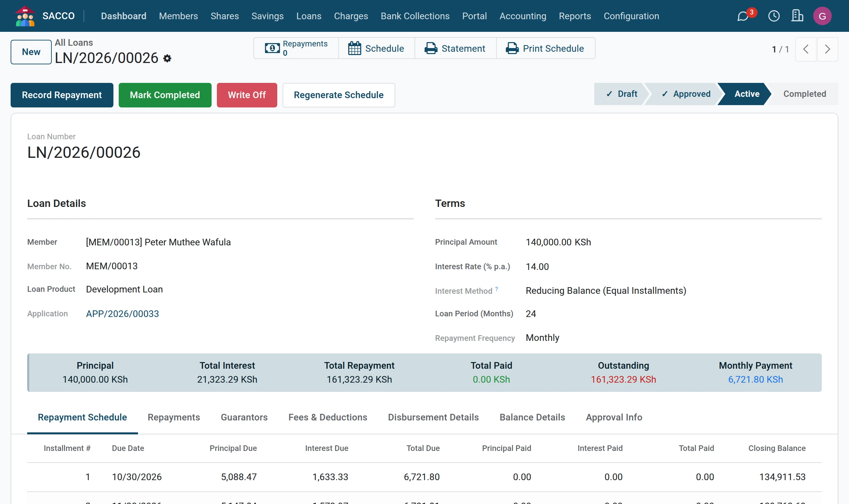Open the Fees & Deductions tab
This screenshot has height=504, width=849.
(x=328, y=417)
